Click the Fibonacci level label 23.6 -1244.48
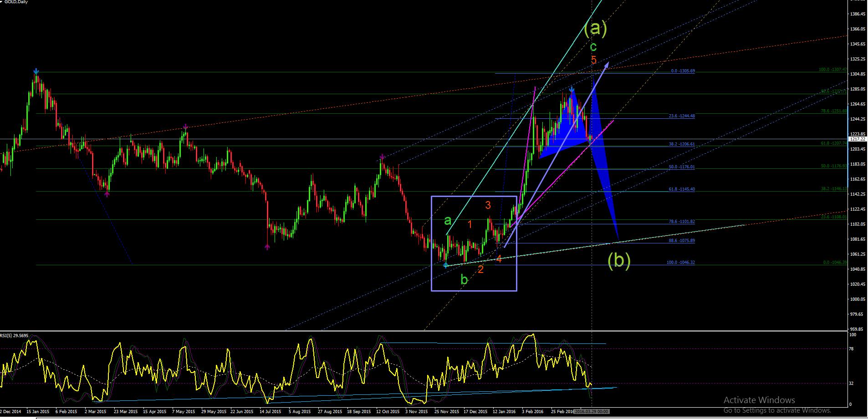Viewport: 868px width, 419px height. click(x=682, y=116)
